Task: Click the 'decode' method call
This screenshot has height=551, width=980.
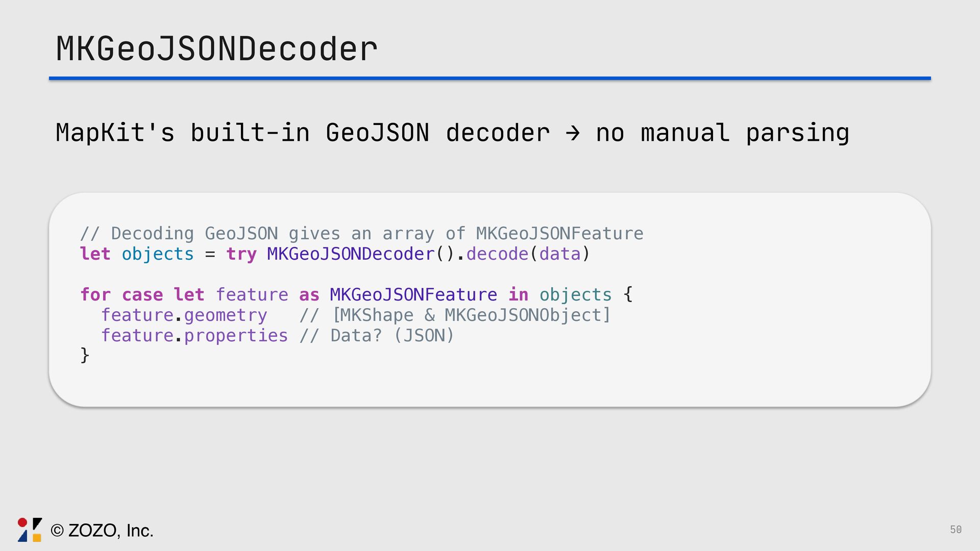Action: [497, 254]
